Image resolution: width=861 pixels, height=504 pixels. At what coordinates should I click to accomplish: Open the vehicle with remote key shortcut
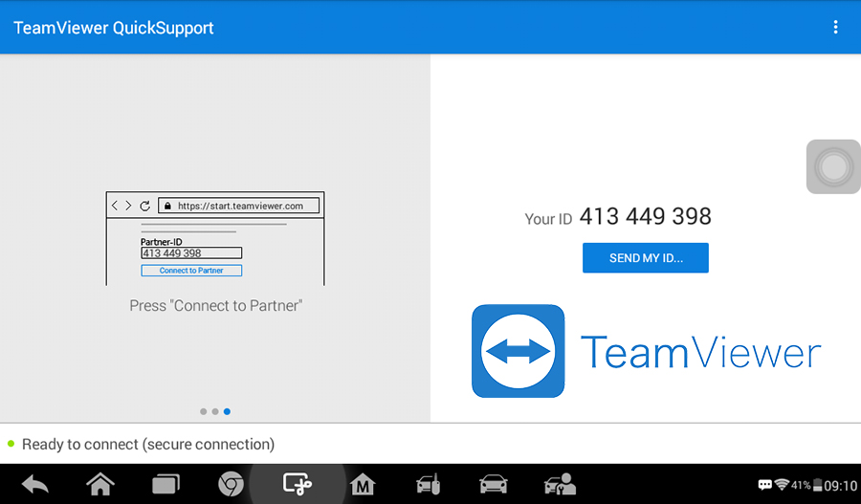point(428,485)
